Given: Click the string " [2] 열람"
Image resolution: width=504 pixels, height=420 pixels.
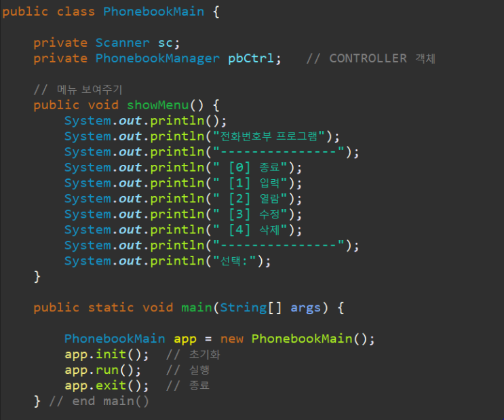Looking at the screenshot, I should [250, 199].
